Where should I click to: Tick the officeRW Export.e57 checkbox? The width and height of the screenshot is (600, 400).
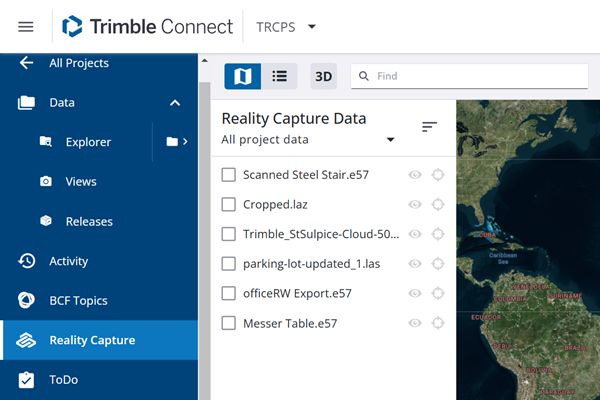point(229,294)
